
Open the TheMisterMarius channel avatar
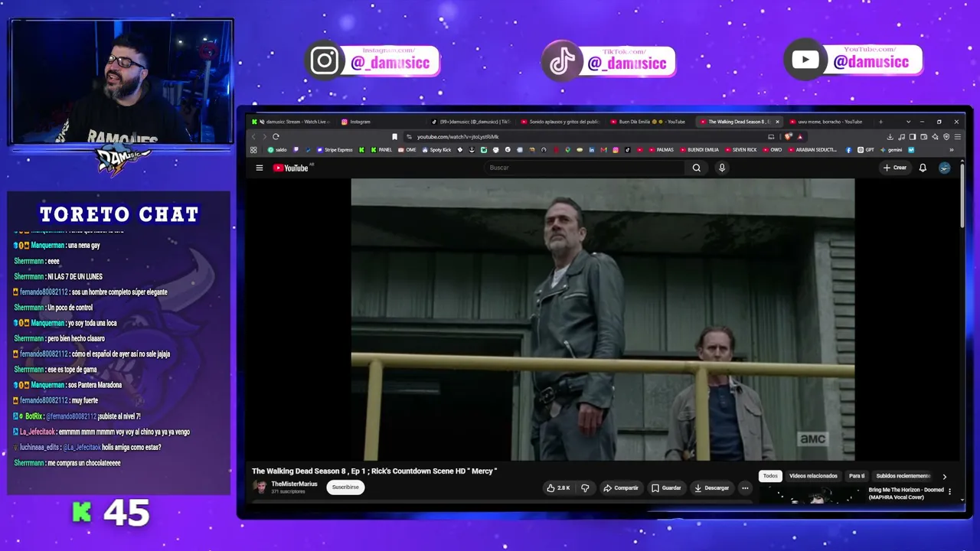pyautogui.click(x=261, y=487)
